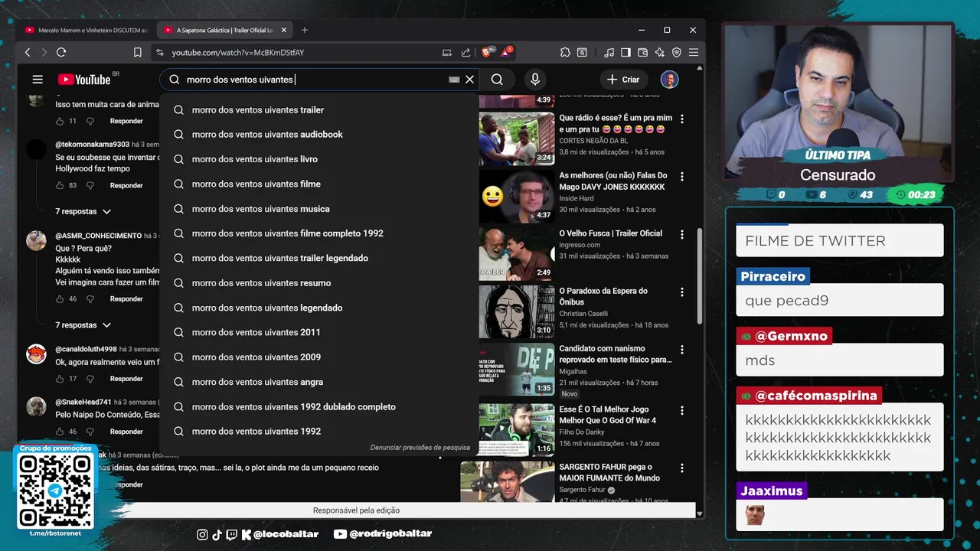Open the browser extensions puzzle icon

click(x=565, y=52)
